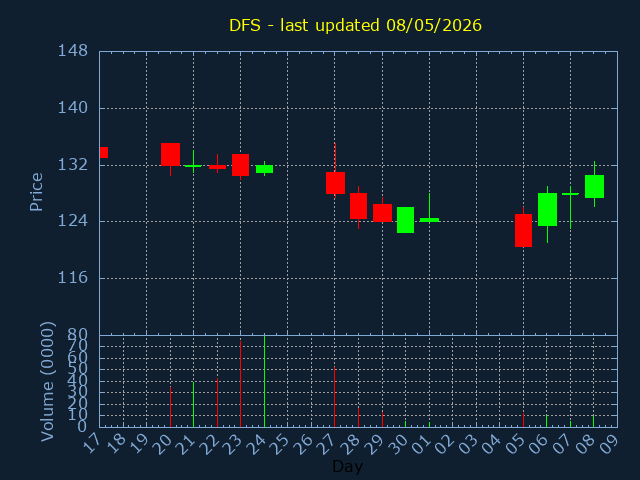Click day label 30 on the x-axis
Image resolution: width=640 pixels, height=480 pixels.
coord(399,444)
